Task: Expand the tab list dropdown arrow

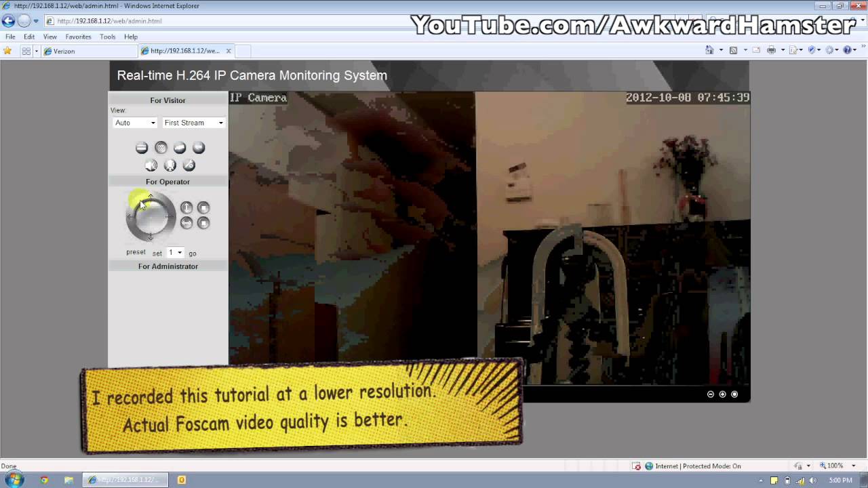Action: click(x=36, y=51)
